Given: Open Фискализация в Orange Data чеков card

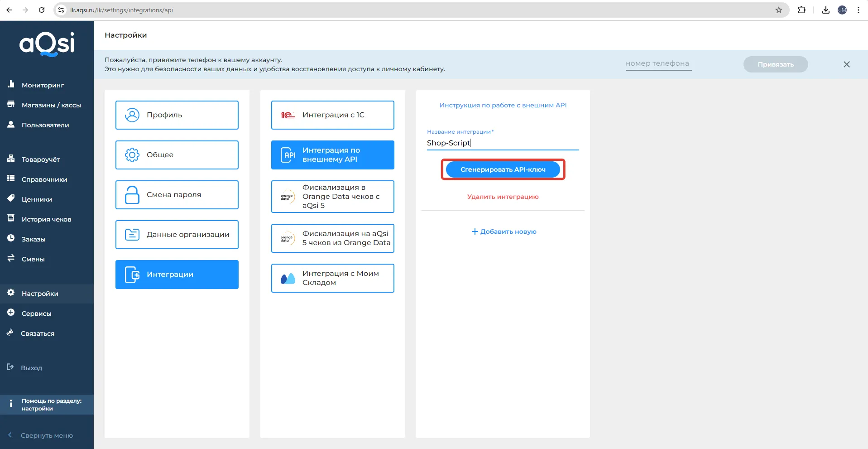Looking at the screenshot, I should coord(332,197).
